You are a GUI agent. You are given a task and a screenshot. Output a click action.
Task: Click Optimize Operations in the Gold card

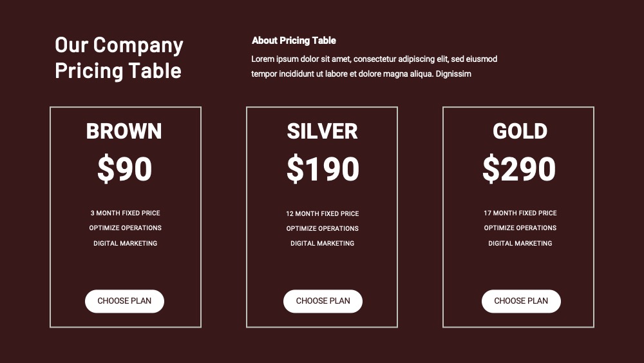click(520, 228)
